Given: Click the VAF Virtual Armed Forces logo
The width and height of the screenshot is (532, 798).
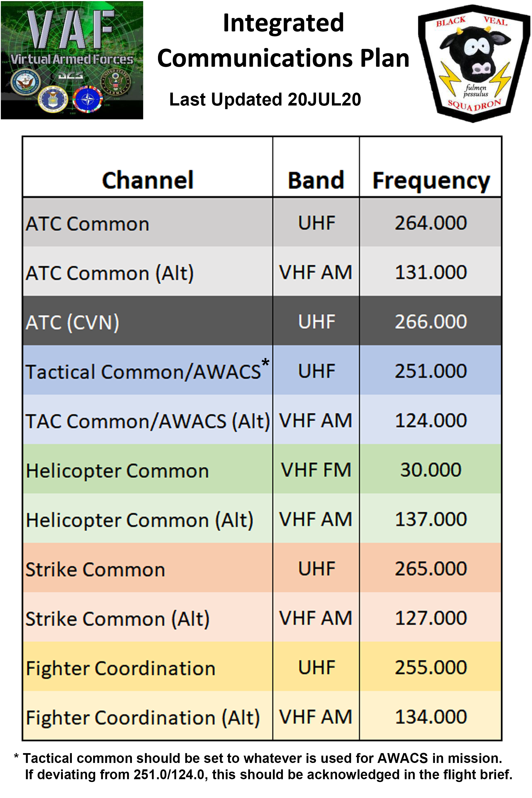Looking at the screenshot, I should coord(72,60).
